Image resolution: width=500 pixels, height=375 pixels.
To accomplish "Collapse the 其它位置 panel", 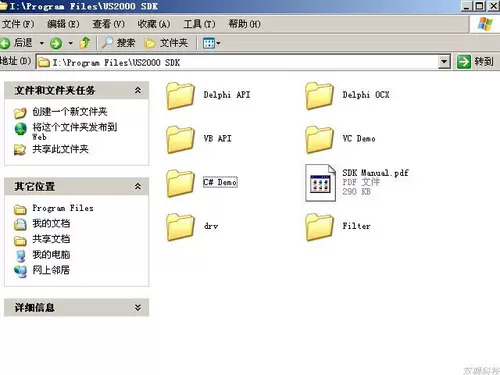I will pyautogui.click(x=138, y=186).
